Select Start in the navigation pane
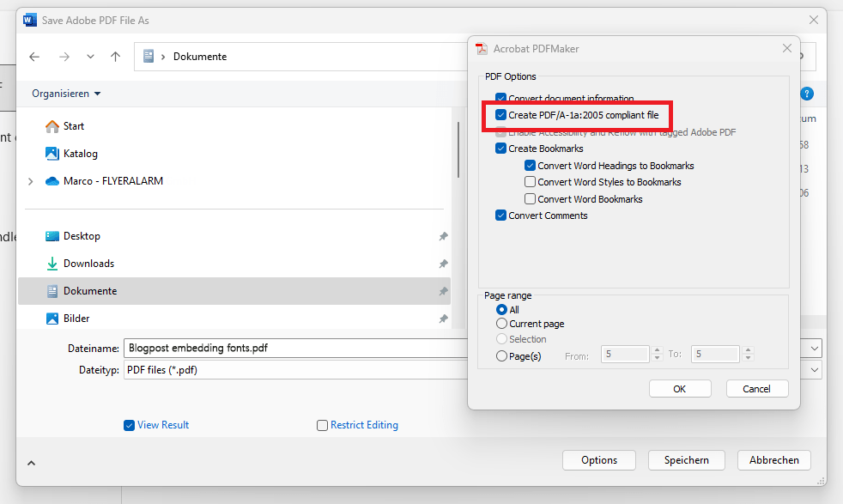The height and width of the screenshot is (504, 843). [74, 126]
